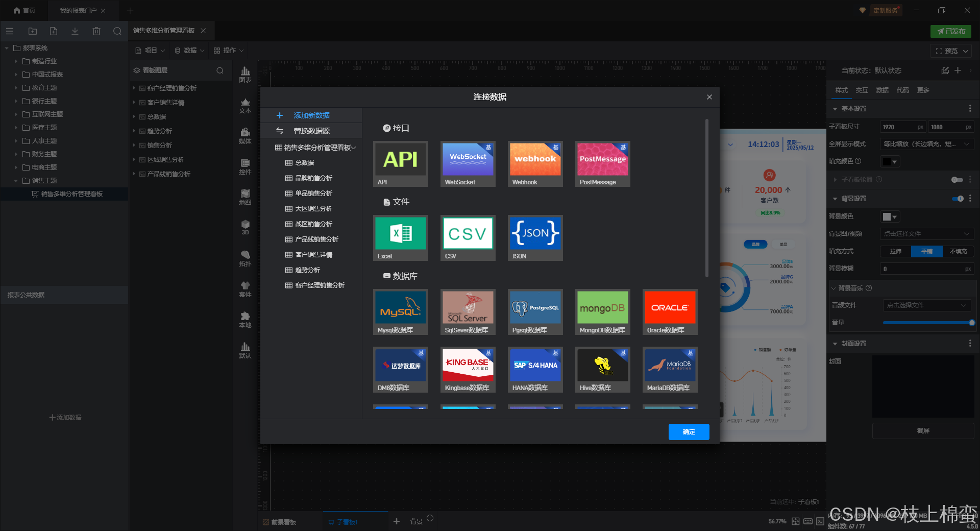Image resolution: width=980 pixels, height=531 pixels.
Task: Switch to the 代码 properties tab
Action: pyautogui.click(x=903, y=90)
